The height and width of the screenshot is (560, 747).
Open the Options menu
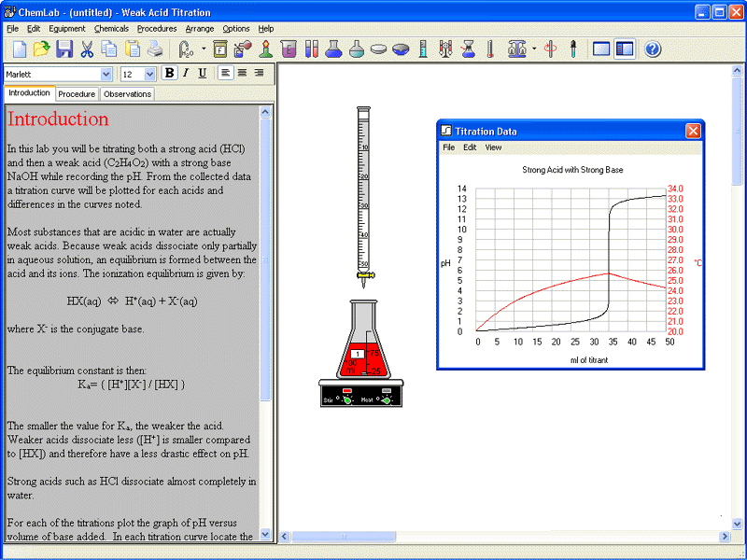[x=236, y=29]
